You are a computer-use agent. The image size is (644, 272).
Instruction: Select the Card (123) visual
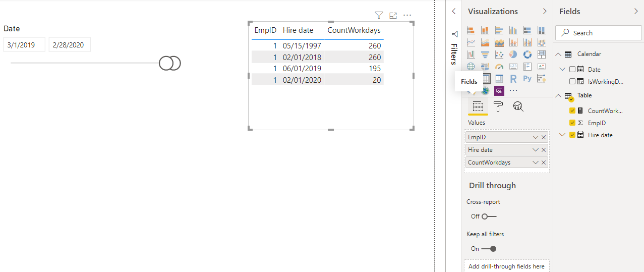point(513,67)
